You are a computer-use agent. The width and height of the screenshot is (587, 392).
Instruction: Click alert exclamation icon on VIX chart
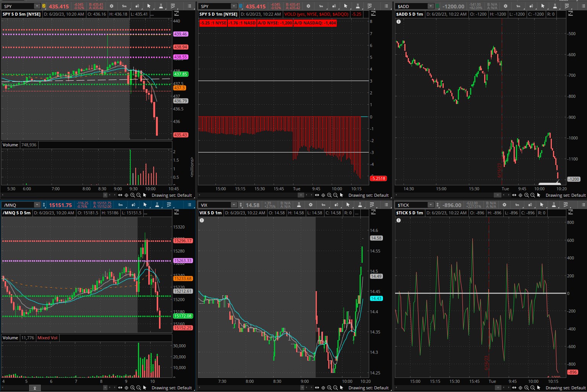pyautogui.click(x=202, y=220)
